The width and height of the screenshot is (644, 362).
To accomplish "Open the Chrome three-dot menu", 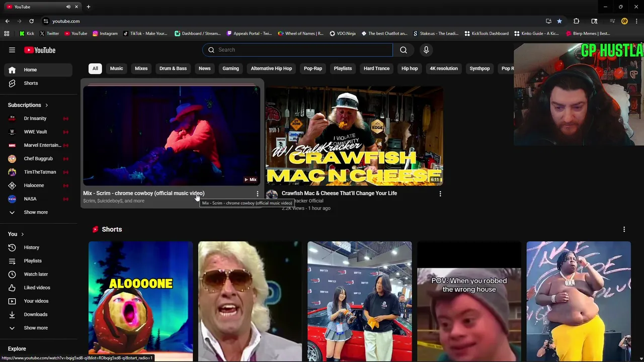I will (x=636, y=21).
